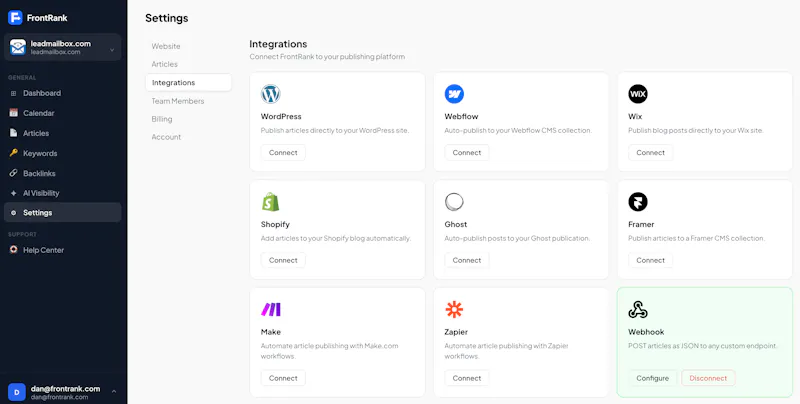Switch to Website settings tab
The image size is (800, 404).
(x=166, y=46)
